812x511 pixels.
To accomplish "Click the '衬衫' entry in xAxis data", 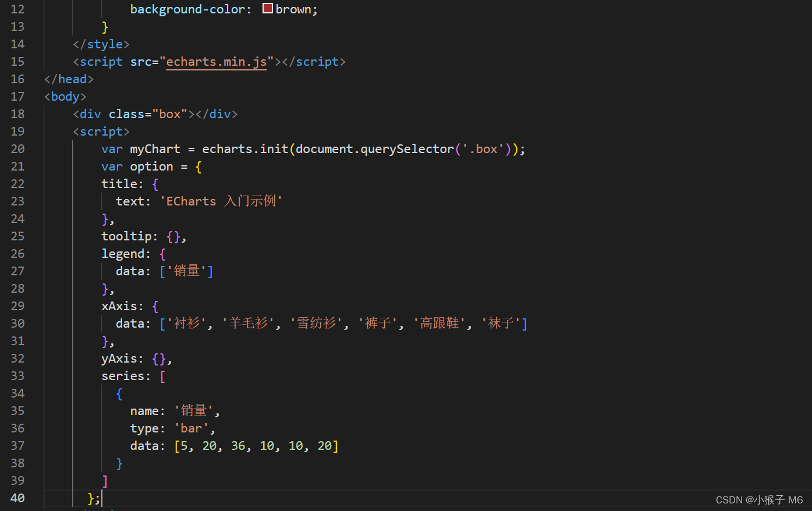I will point(187,324).
